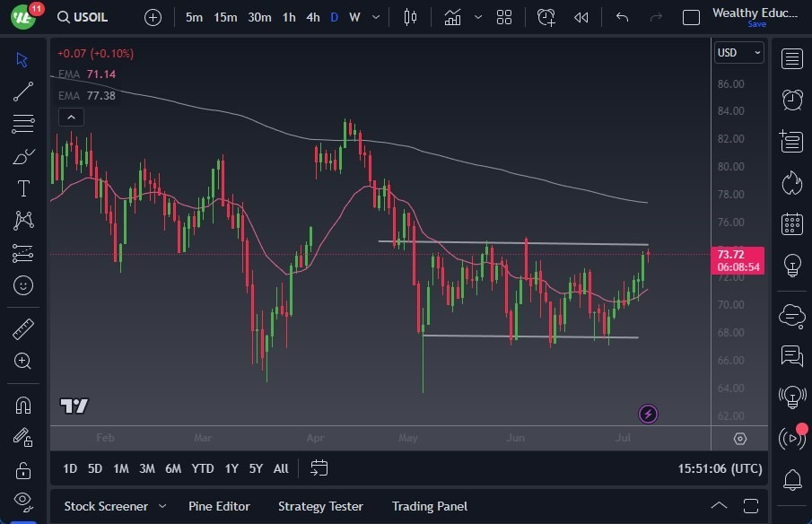
Task: Open the USD currency dropdown
Action: pos(738,53)
